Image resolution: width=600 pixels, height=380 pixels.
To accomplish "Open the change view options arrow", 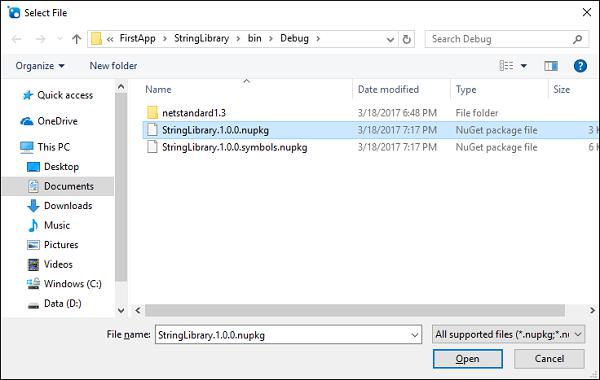I will 523,66.
